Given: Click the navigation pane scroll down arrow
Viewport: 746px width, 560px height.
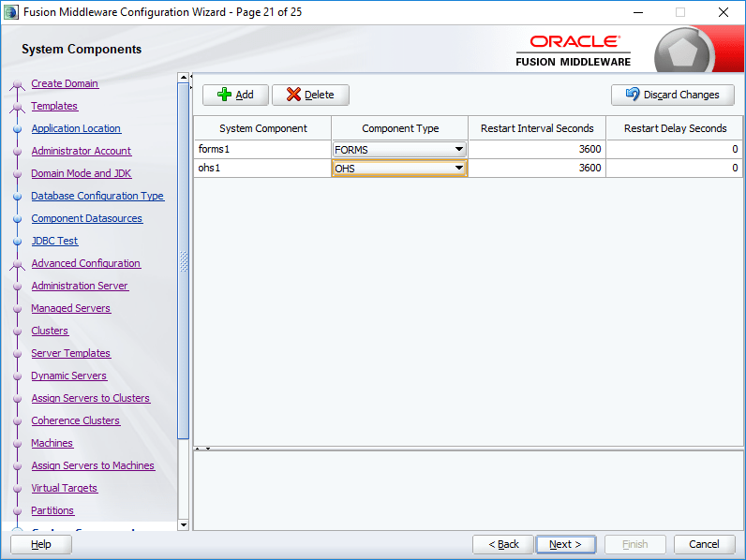Looking at the screenshot, I should (183, 524).
